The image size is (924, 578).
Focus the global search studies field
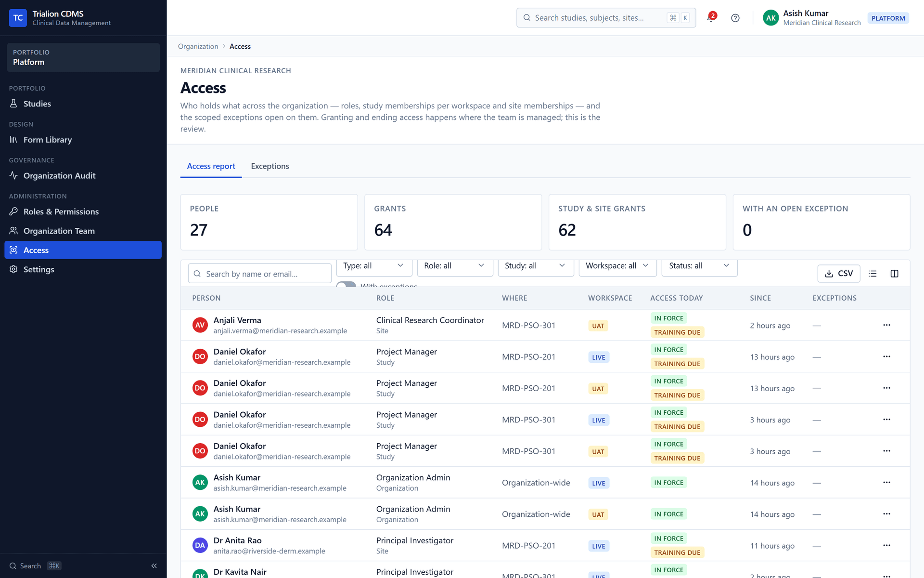pos(606,18)
